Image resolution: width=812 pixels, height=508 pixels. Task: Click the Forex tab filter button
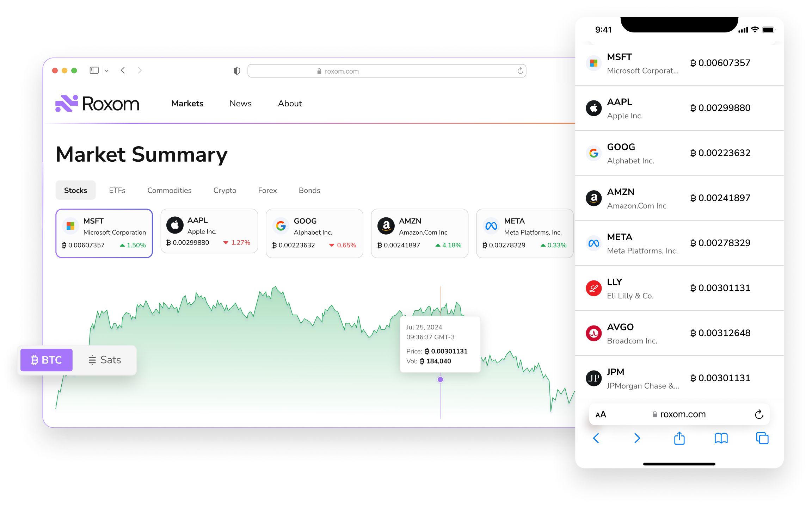pos(267,190)
